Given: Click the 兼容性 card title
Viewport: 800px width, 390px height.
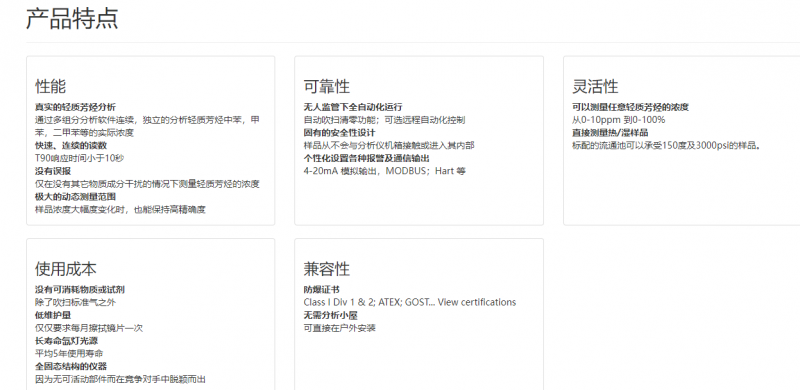Looking at the screenshot, I should tap(327, 269).
